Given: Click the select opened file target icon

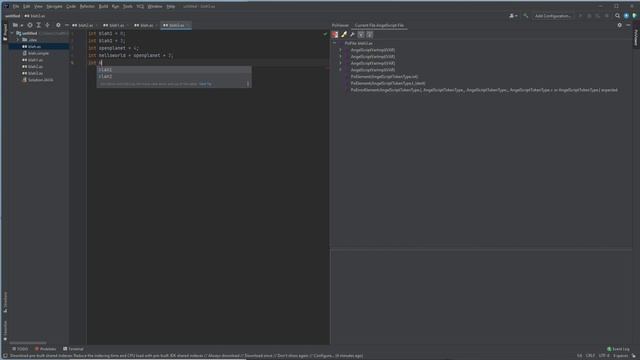Looking at the screenshot, I should [x=30, y=25].
